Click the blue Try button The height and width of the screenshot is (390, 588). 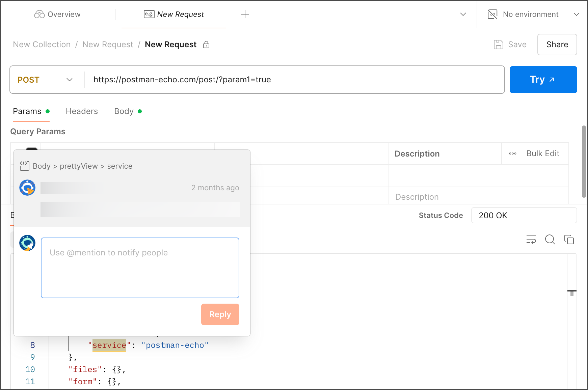point(543,80)
